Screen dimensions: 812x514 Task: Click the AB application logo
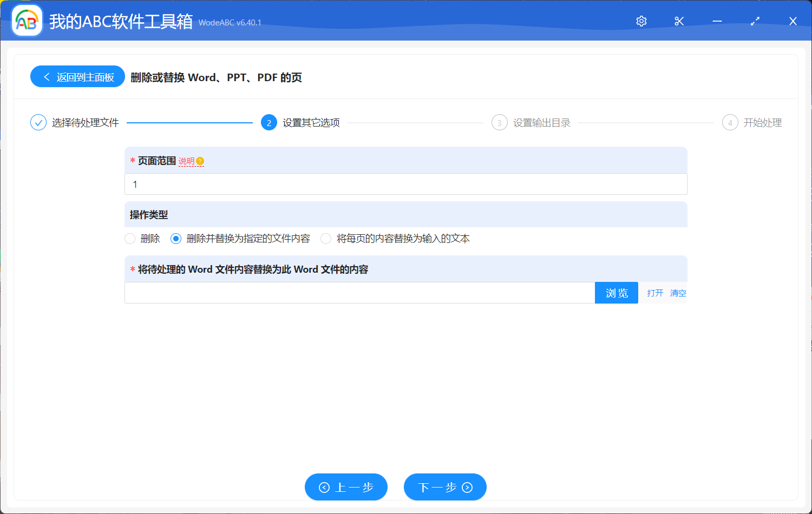coord(27,21)
